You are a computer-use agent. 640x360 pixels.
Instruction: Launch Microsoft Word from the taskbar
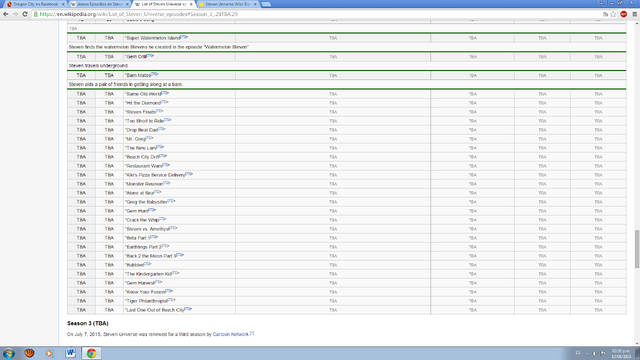coord(70,353)
